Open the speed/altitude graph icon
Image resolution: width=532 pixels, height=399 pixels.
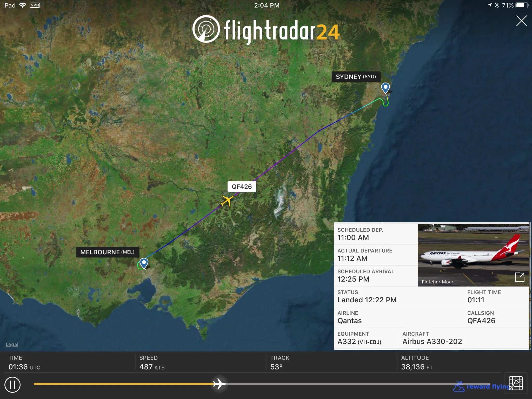pos(516,383)
